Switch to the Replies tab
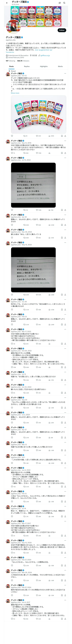The height and width of the screenshot is (644, 72). point(27,67)
